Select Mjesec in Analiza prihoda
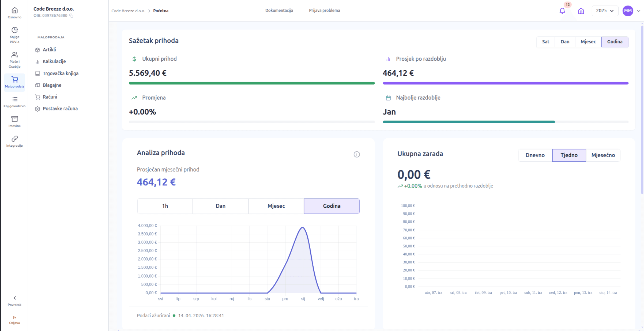This screenshot has height=331, width=644. [x=276, y=206]
